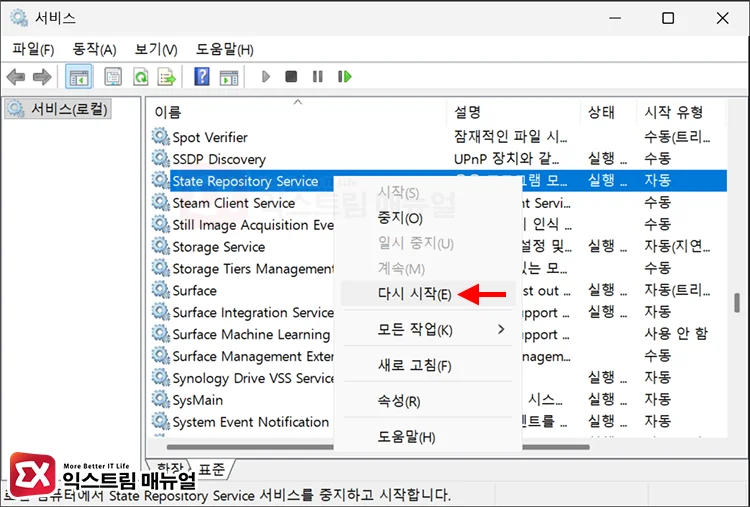Open the 도움말(H) menu in menu bar
Viewport: 750px width, 507px height.
(x=225, y=49)
